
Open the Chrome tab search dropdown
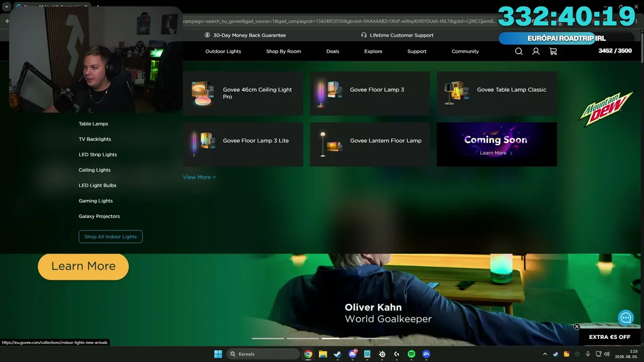click(7, 7)
